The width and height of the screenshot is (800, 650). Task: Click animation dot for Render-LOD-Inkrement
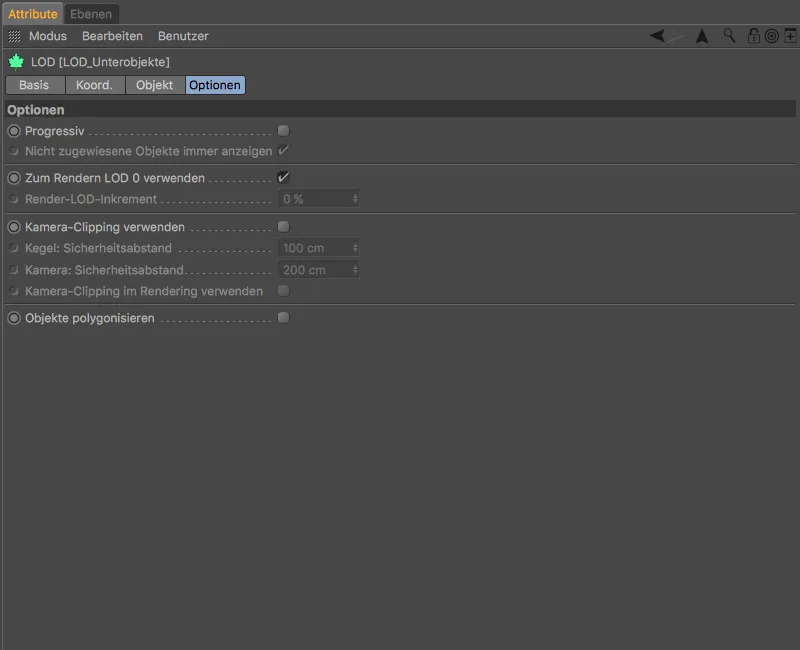point(14,199)
